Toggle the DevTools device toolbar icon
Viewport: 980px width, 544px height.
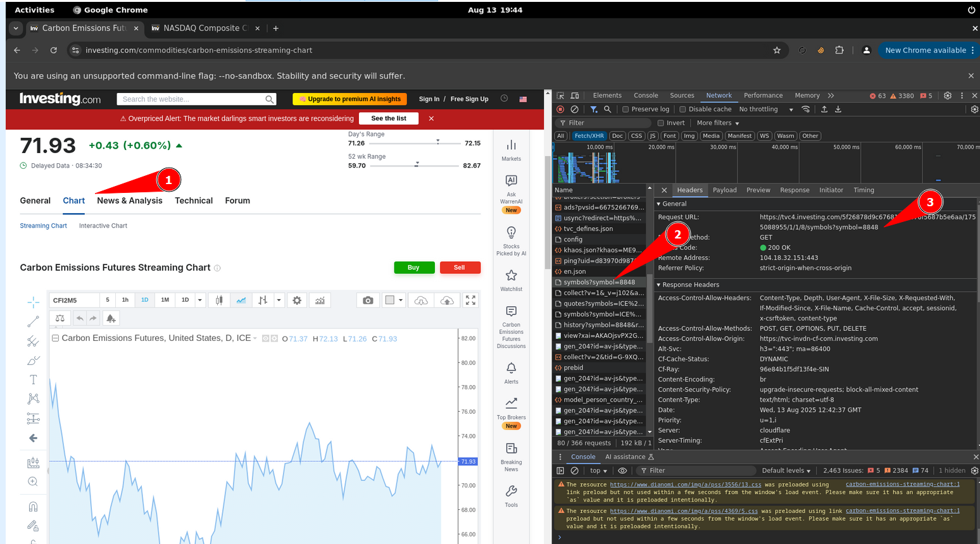coord(575,96)
